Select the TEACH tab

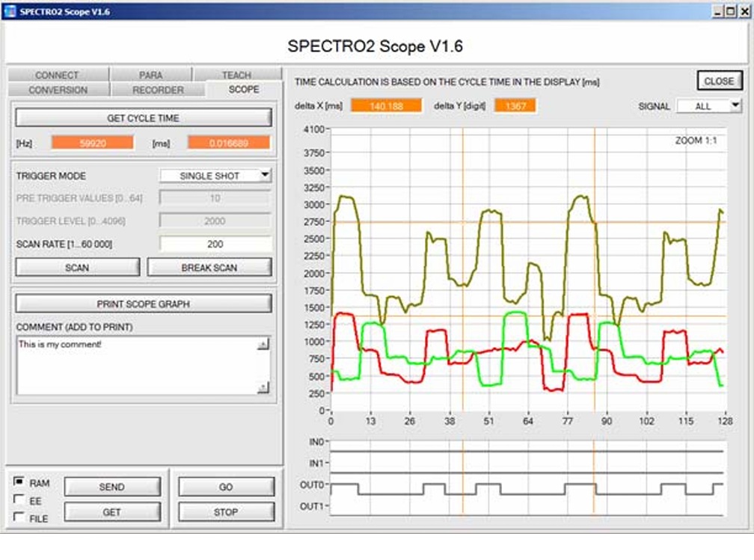236,75
